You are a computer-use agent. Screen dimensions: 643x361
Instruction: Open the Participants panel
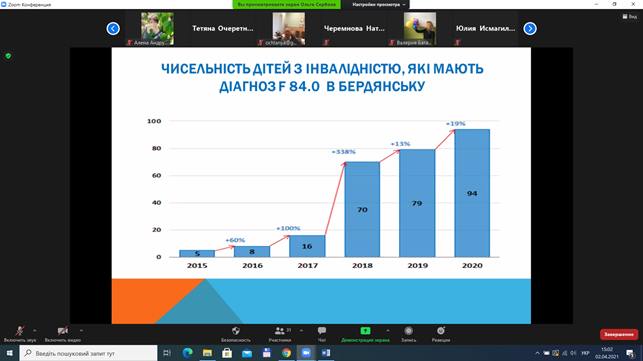[x=280, y=331]
